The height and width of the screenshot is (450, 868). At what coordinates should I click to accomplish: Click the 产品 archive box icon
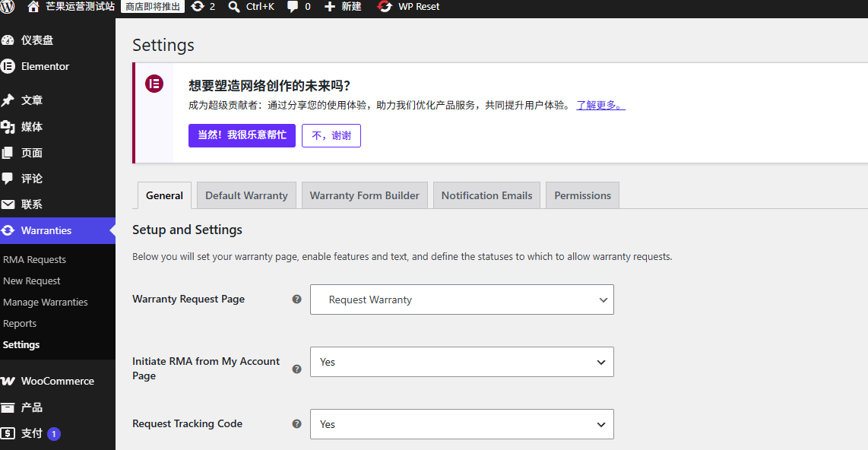pyautogui.click(x=8, y=407)
